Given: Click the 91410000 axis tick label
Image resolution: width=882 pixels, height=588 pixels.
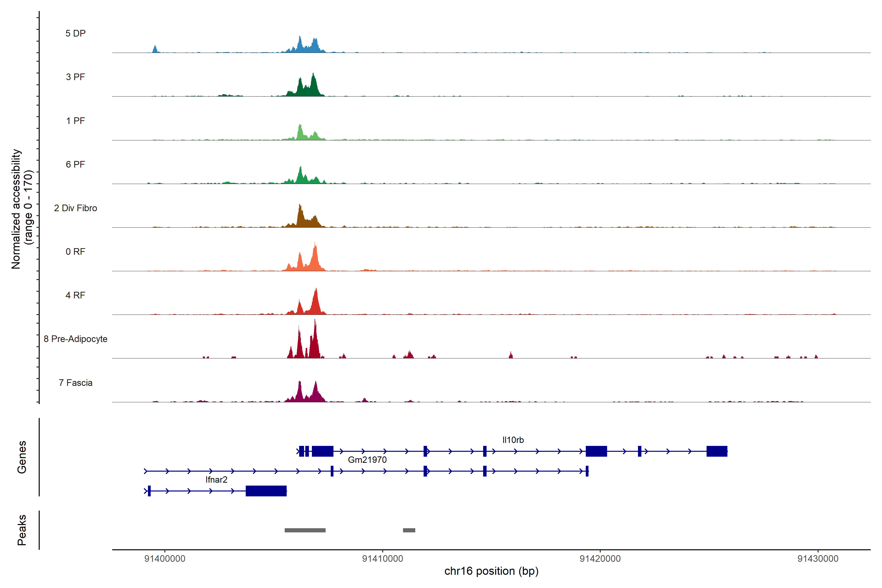Looking at the screenshot, I should pyautogui.click(x=382, y=559).
